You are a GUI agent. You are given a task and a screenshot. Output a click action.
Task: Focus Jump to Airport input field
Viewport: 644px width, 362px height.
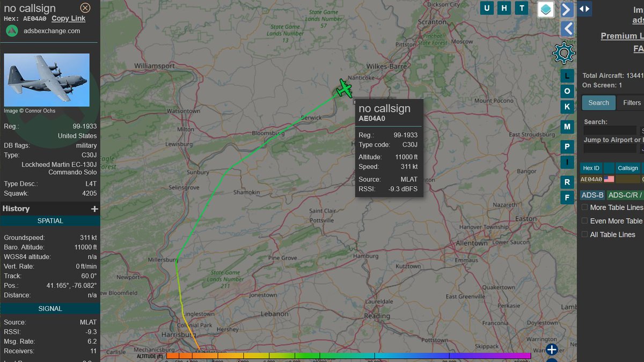pyautogui.click(x=610, y=149)
